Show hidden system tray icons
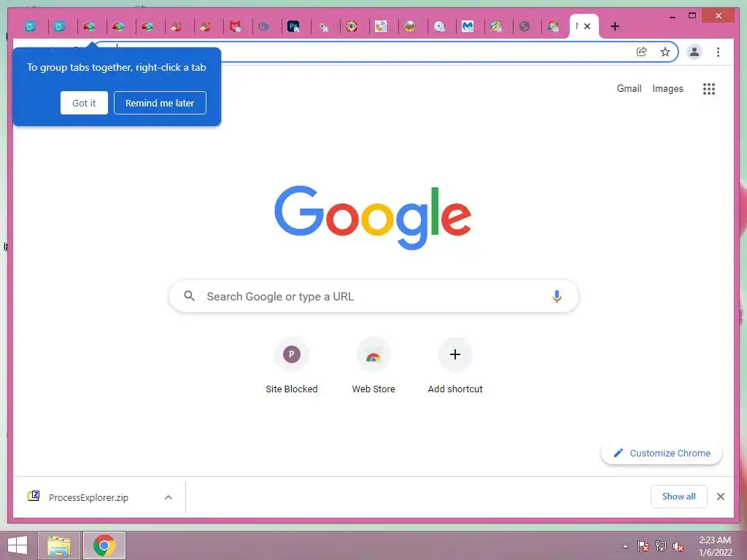Viewport: 747px width, 560px height. (x=625, y=546)
